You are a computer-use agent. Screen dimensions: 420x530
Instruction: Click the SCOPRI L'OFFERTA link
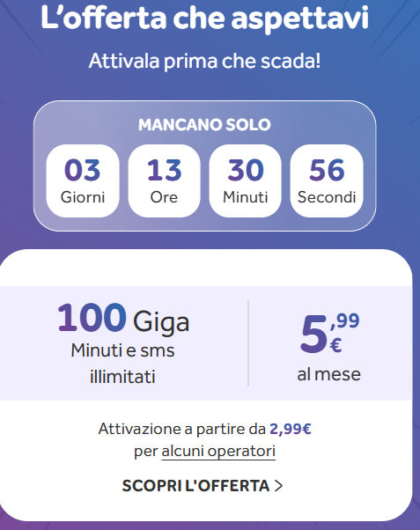click(203, 486)
